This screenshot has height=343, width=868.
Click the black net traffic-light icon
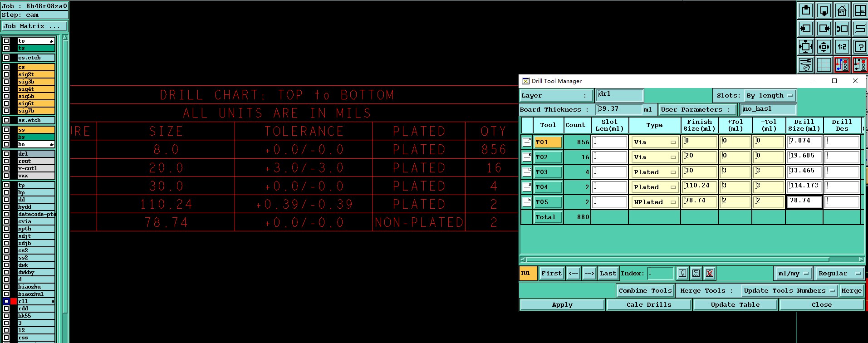pos(860,65)
